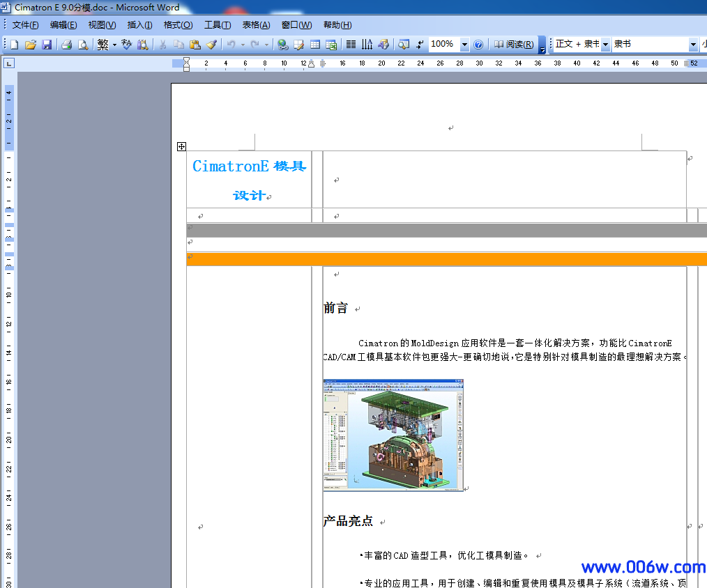Image resolution: width=707 pixels, height=588 pixels.
Task: Click the 产品亮点 heading
Action: click(x=348, y=521)
